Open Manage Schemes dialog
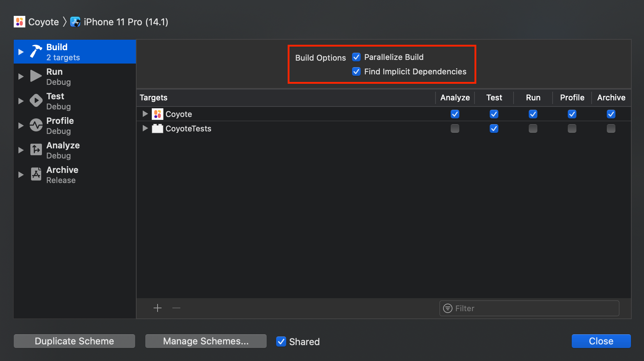 (206, 341)
